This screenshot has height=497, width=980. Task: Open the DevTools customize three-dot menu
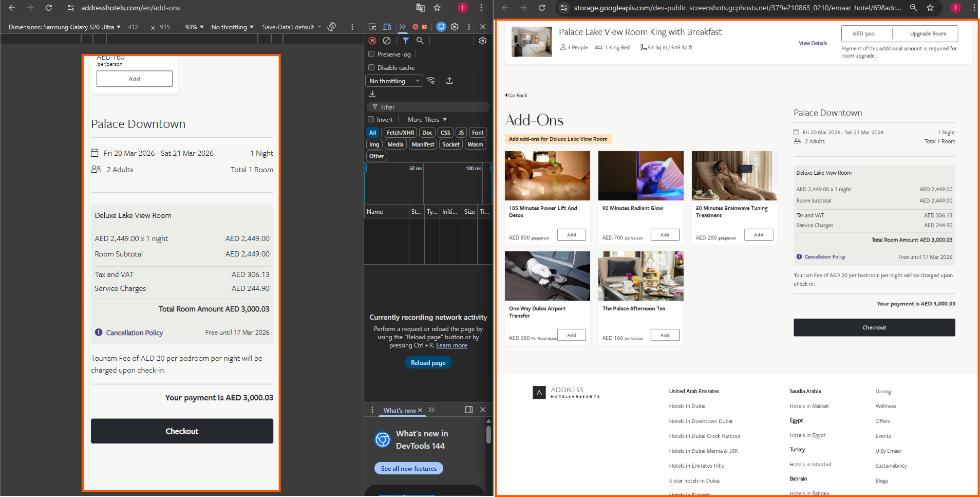(x=468, y=27)
